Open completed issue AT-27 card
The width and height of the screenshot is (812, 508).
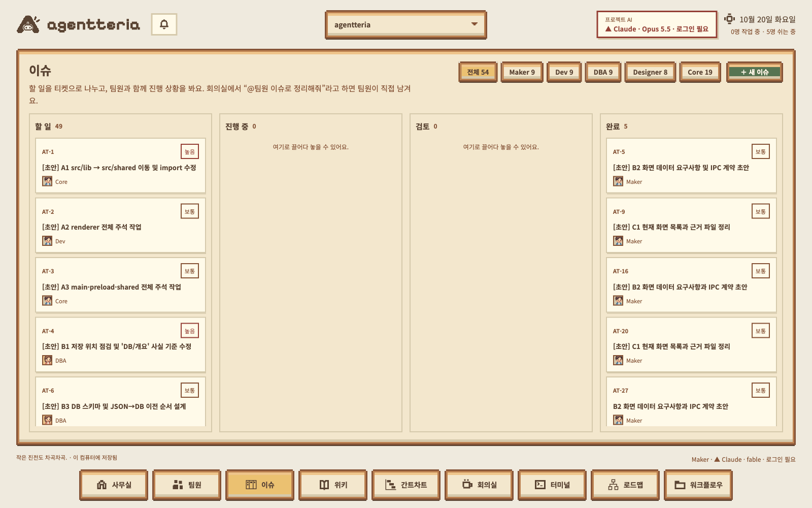pos(691,401)
